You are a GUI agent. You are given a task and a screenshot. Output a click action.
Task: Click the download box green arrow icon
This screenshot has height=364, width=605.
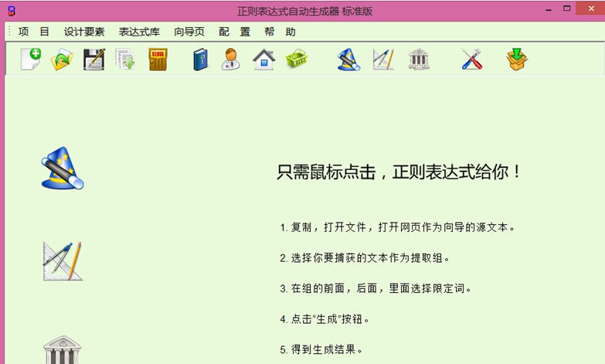[517, 60]
